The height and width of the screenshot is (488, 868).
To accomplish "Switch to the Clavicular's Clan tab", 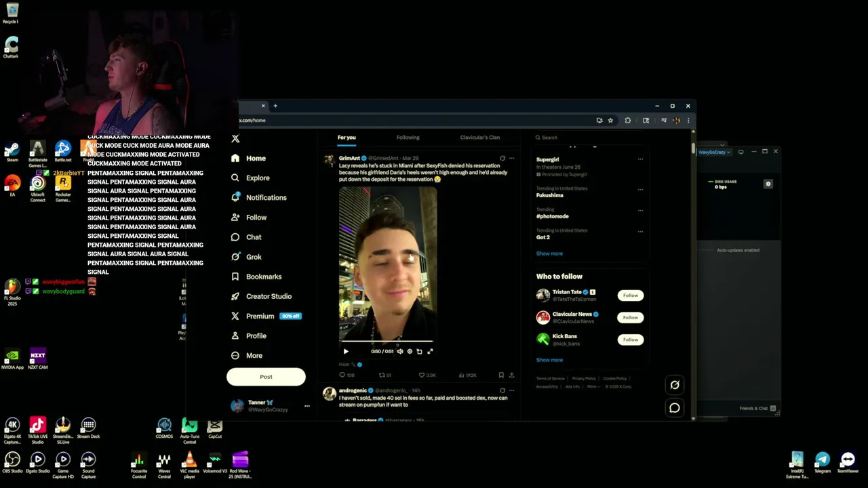I will coord(479,138).
